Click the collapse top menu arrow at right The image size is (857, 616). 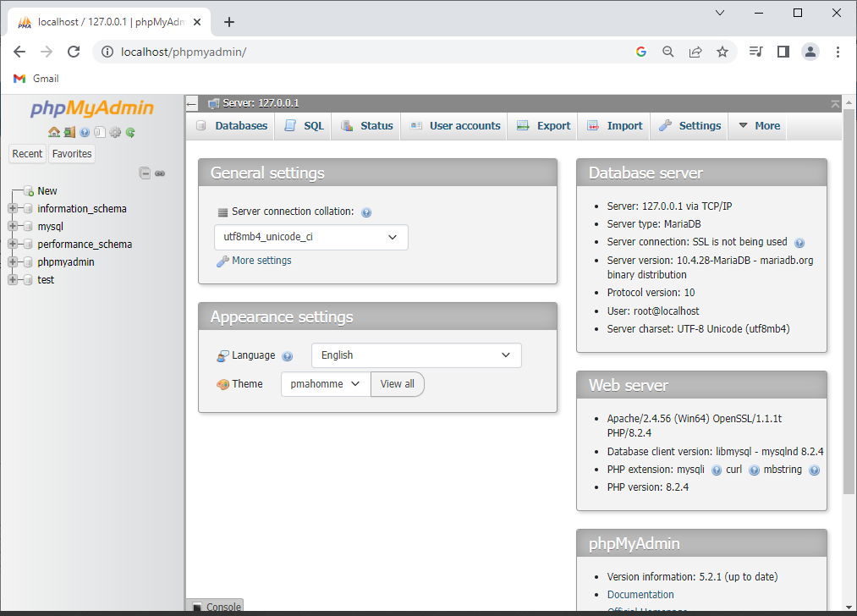click(x=835, y=104)
